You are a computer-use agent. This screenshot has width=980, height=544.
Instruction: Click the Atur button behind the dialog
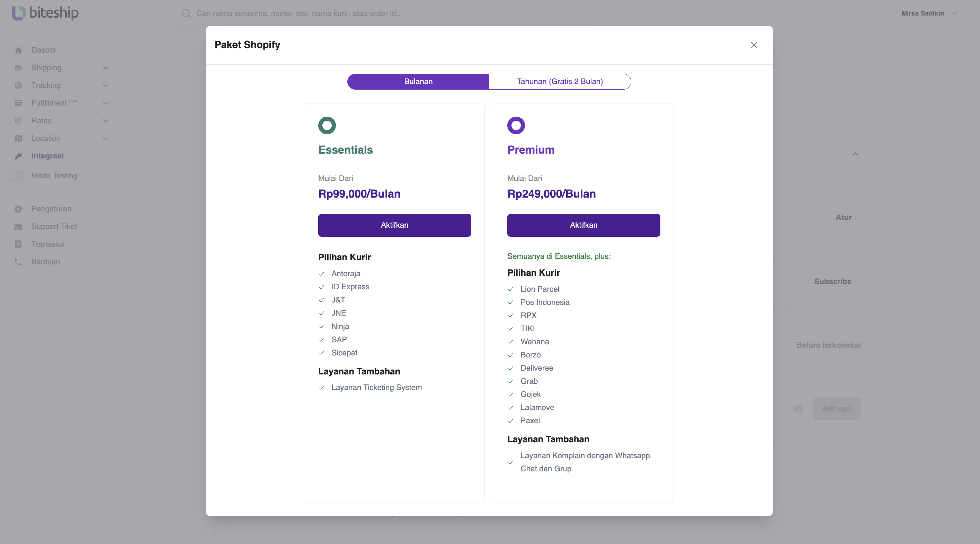[x=844, y=217]
